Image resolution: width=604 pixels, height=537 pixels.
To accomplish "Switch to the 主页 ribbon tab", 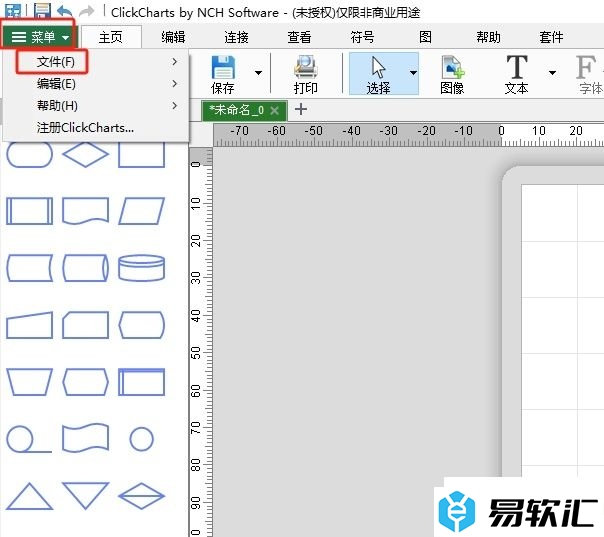I will click(111, 37).
